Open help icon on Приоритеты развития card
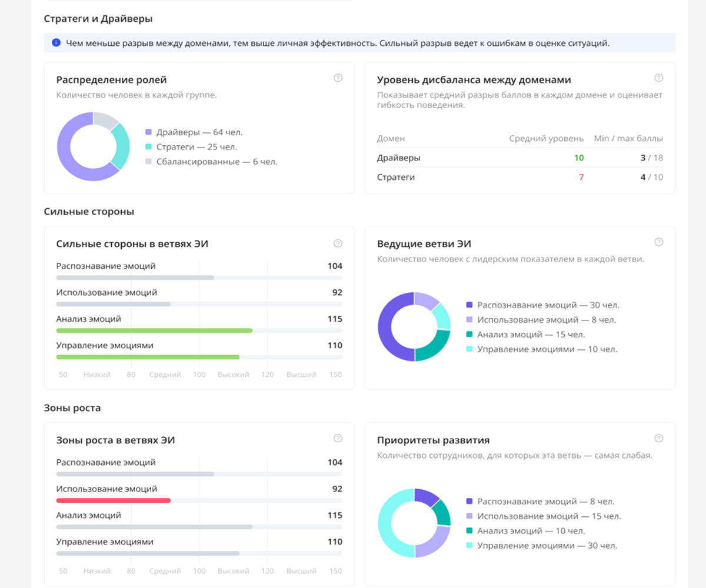 pyautogui.click(x=659, y=438)
